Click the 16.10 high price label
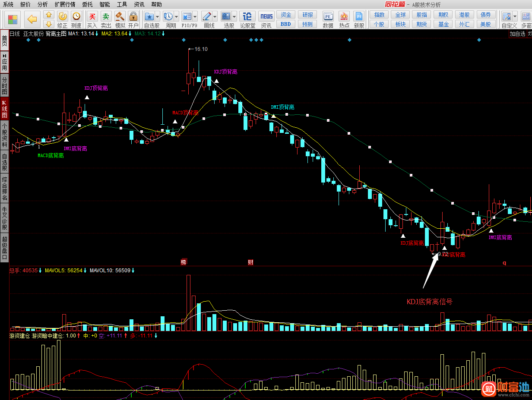The image size is (532, 400). pyautogui.click(x=201, y=49)
